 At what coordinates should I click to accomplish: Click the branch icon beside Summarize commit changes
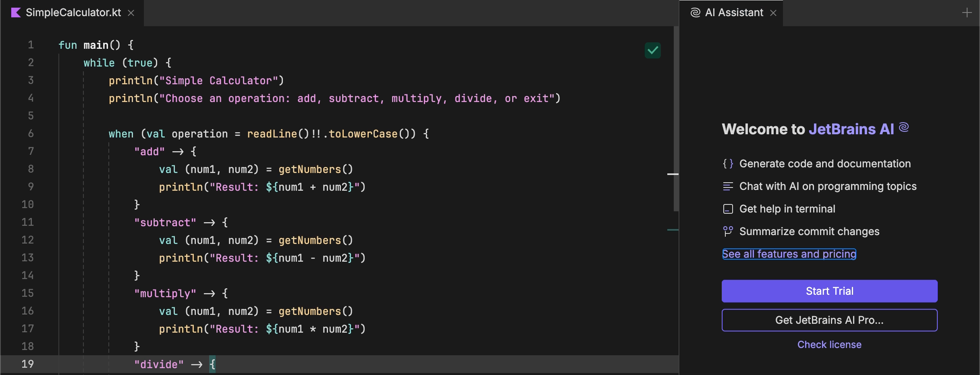coord(728,231)
